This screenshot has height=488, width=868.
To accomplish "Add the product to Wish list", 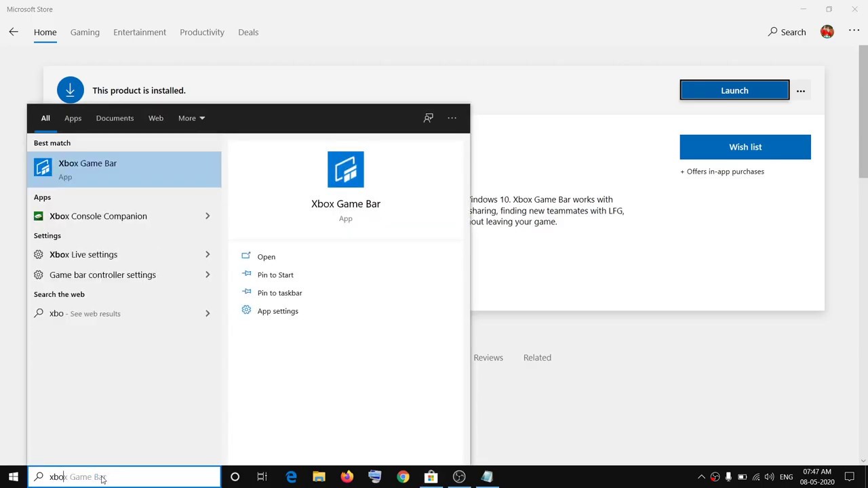I will click(x=745, y=147).
